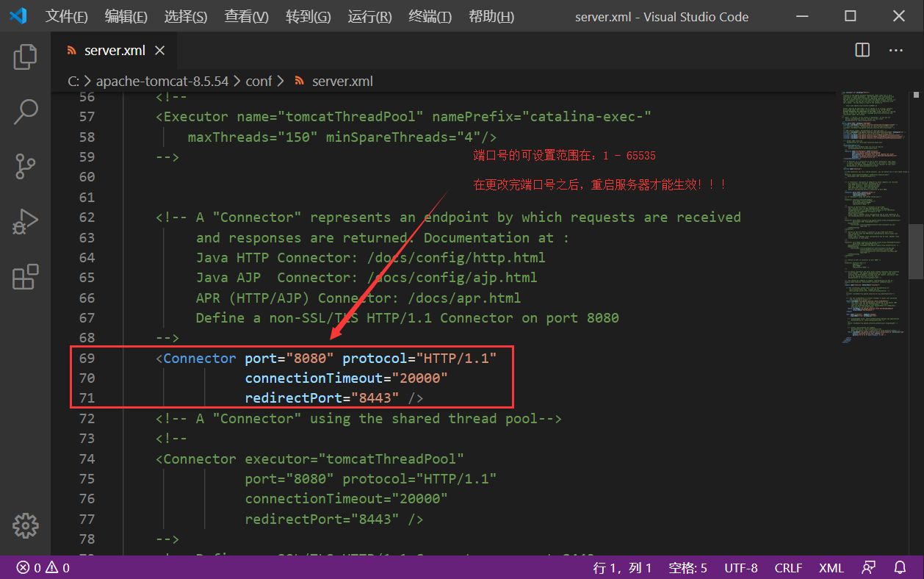The image size is (924, 579).
Task: Change language mode XML
Action: coord(831,568)
